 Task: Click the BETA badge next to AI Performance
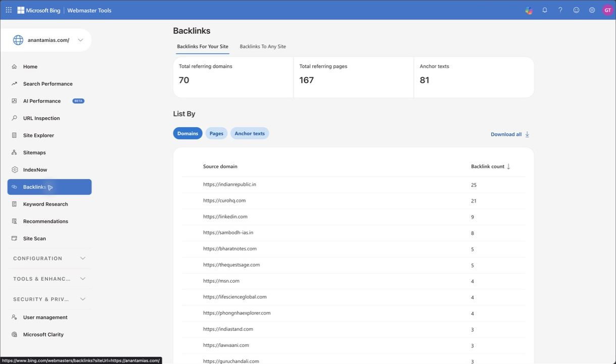pos(78,101)
